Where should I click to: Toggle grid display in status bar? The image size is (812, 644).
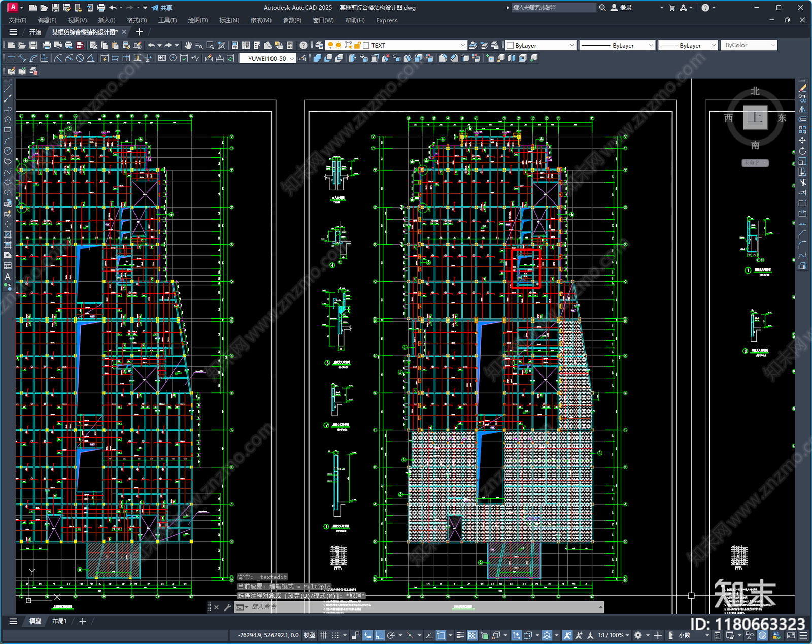click(x=323, y=635)
